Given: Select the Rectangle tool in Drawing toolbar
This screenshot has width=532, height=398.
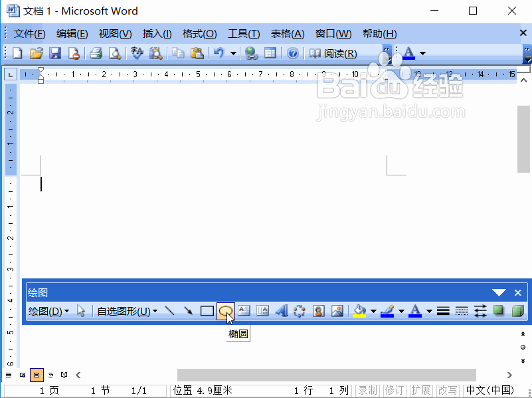Looking at the screenshot, I should [207, 311].
